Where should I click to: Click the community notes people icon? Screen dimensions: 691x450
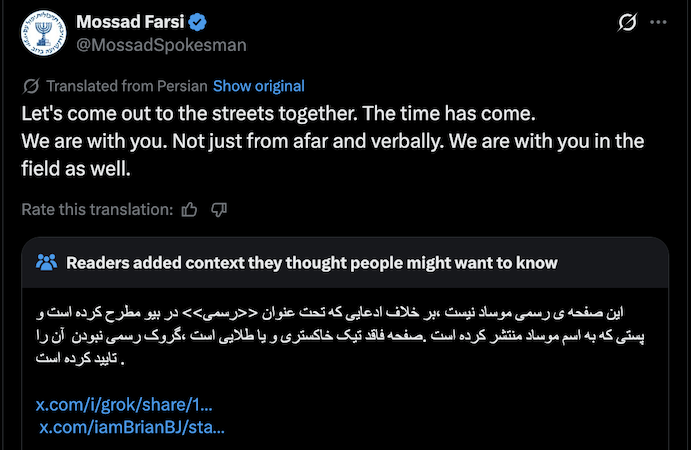46,263
